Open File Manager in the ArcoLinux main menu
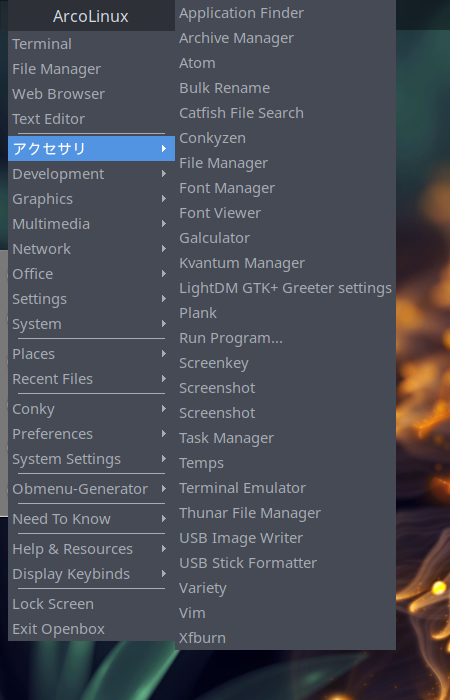The image size is (450, 700). [x=92, y=69]
